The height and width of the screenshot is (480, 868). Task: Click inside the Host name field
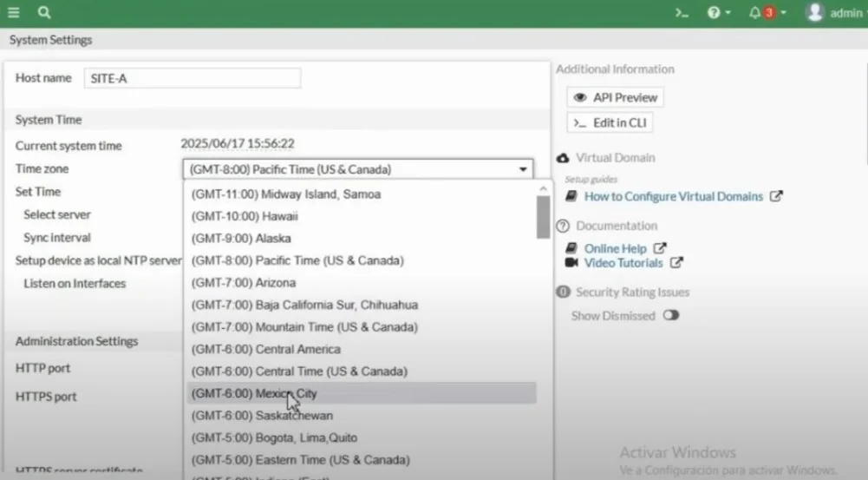click(193, 78)
